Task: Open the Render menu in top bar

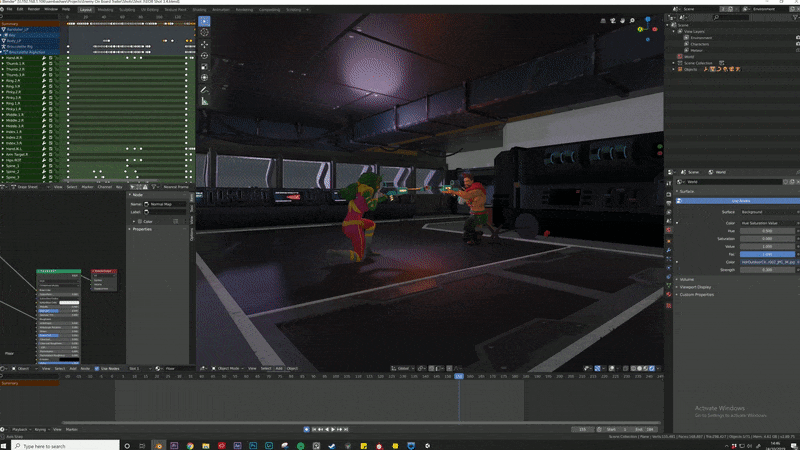Action: point(34,9)
